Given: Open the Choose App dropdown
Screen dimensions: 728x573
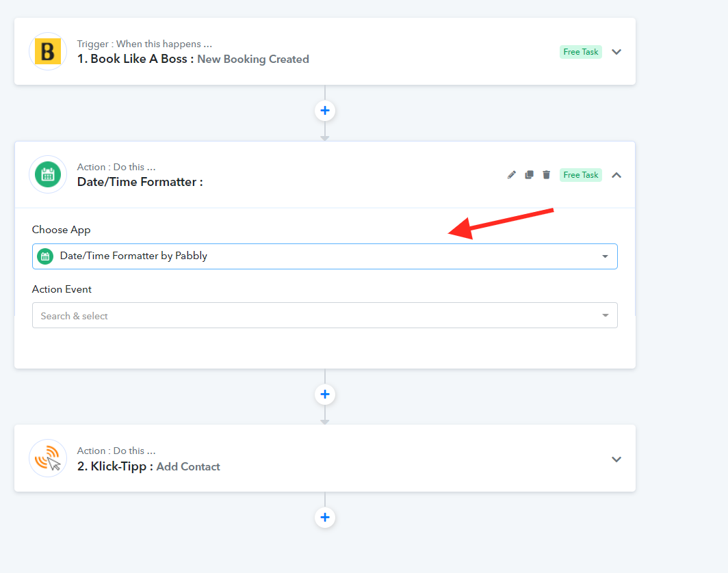Looking at the screenshot, I should click(324, 256).
